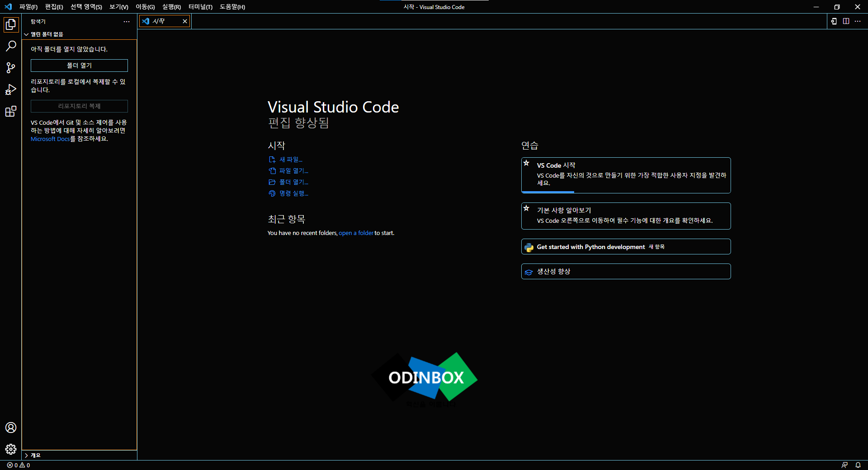Click the 리포지토리 복제 button
Image resolution: width=868 pixels, height=470 pixels.
coord(79,106)
